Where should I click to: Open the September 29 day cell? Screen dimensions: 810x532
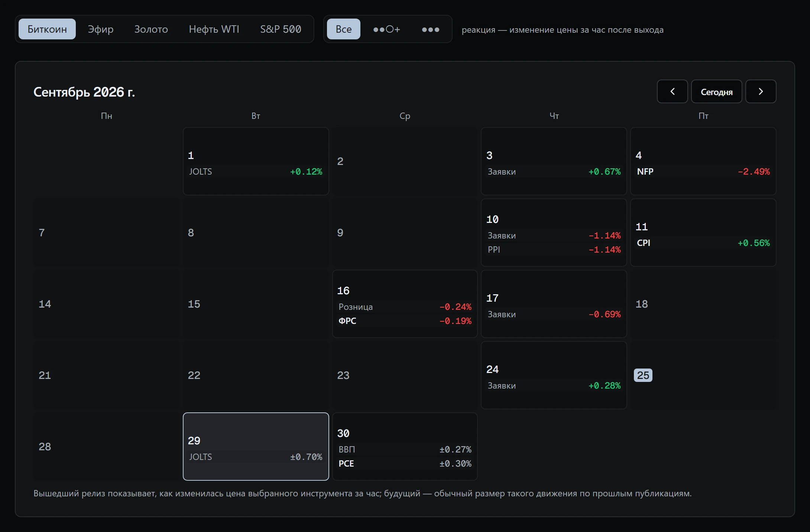(256, 447)
